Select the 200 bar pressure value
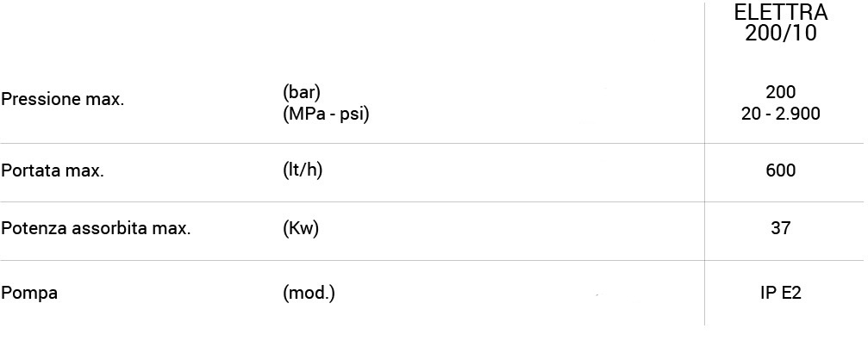 (780, 92)
